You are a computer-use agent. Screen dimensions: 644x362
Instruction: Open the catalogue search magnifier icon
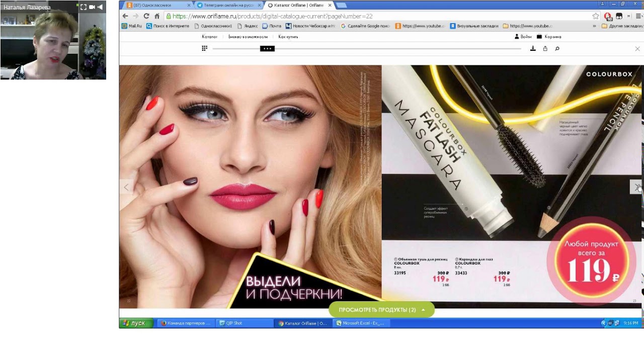[x=557, y=49]
